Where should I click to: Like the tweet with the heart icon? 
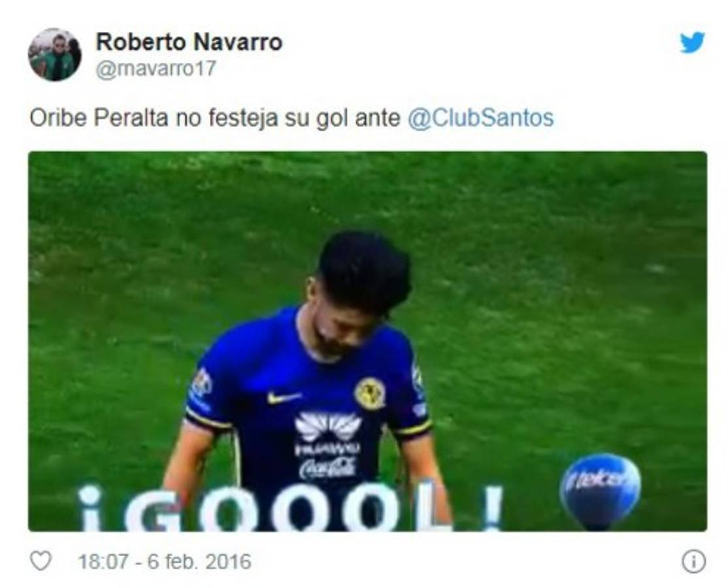tap(41, 561)
